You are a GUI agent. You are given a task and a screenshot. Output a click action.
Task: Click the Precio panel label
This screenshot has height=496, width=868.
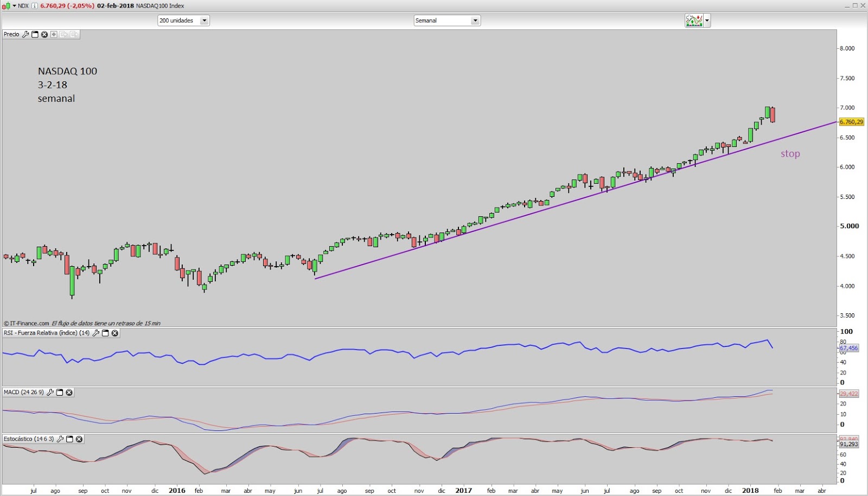[11, 34]
